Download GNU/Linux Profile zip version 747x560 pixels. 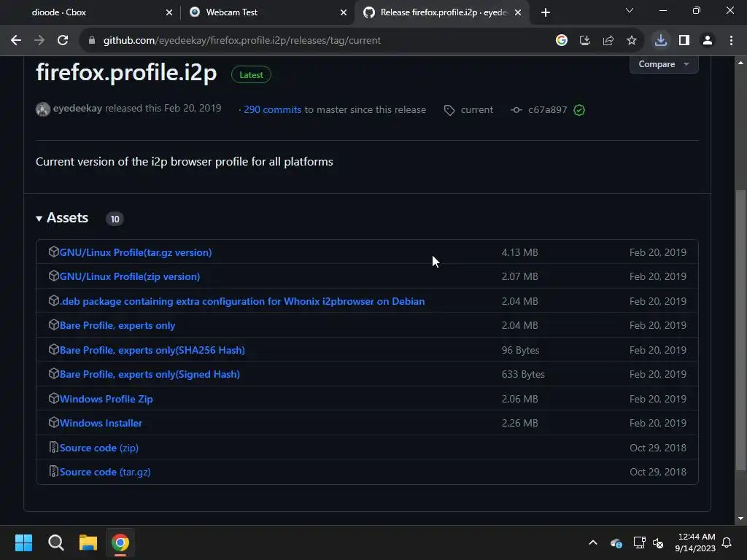pyautogui.click(x=130, y=276)
